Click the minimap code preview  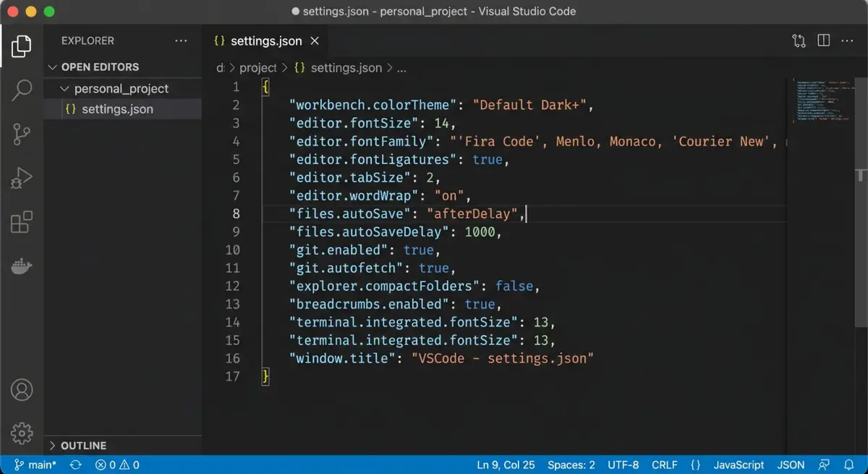click(x=823, y=99)
